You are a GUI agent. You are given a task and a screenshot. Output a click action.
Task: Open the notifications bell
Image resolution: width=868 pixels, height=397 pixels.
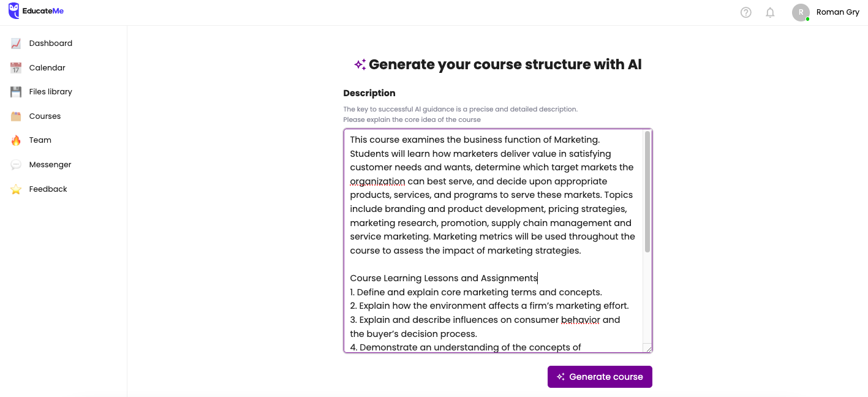pyautogui.click(x=770, y=12)
